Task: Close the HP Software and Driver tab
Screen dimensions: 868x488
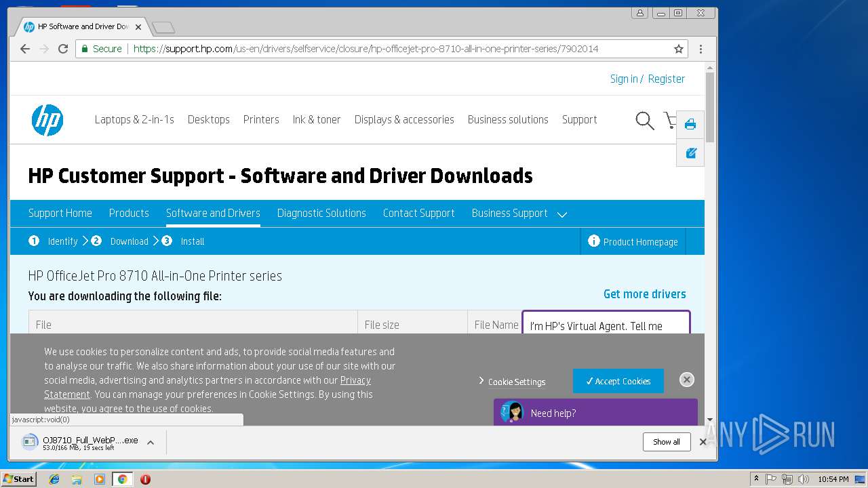Action: point(138,27)
